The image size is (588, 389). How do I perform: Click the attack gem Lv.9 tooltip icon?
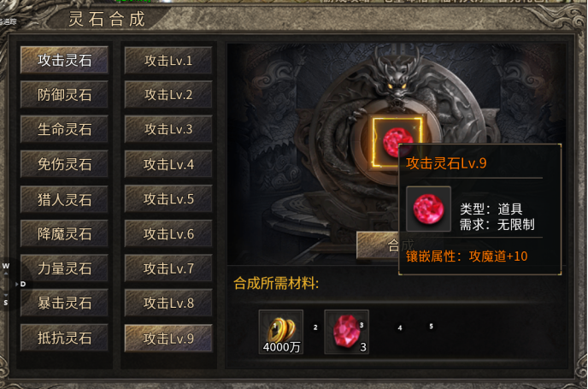tap(429, 209)
